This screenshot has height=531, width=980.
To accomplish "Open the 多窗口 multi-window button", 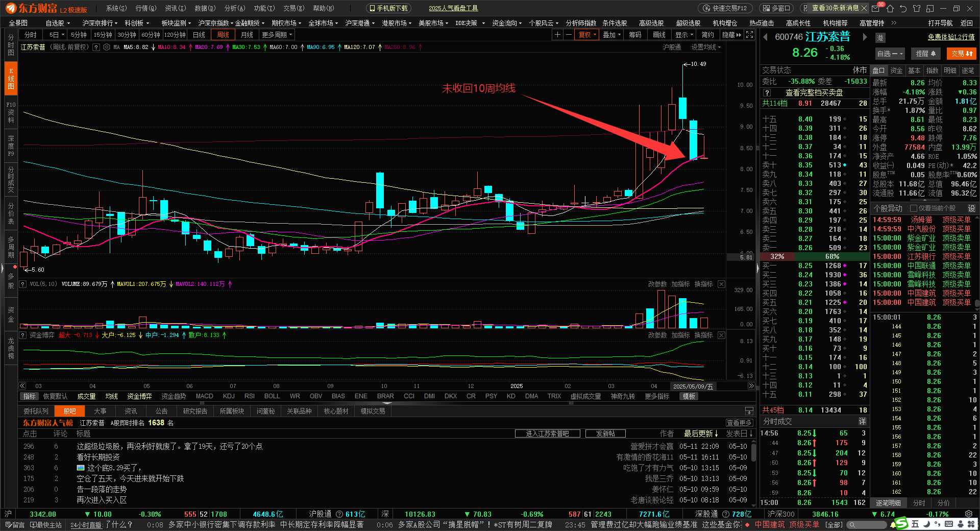I will tap(777, 8).
